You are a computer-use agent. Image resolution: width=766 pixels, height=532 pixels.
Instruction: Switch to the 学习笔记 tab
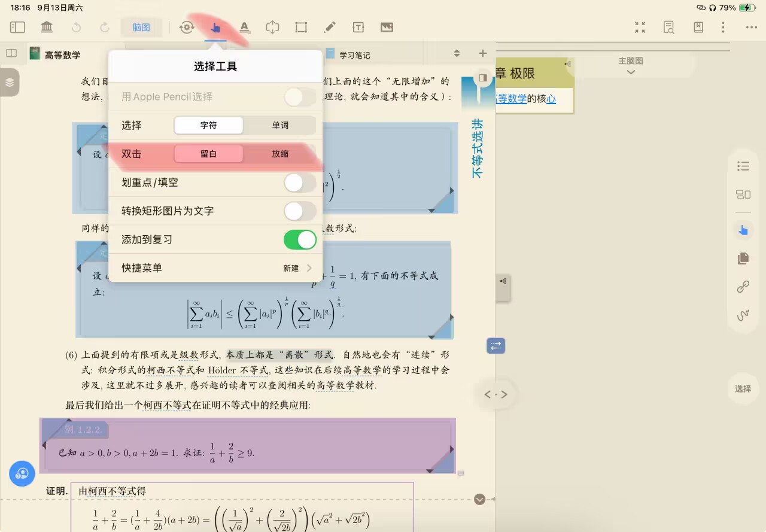(354, 54)
